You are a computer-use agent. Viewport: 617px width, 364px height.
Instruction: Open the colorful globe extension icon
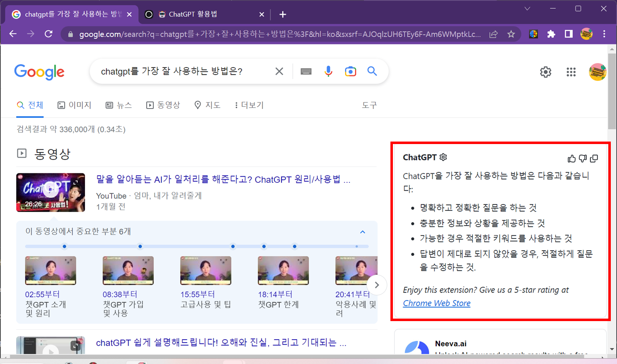533,34
